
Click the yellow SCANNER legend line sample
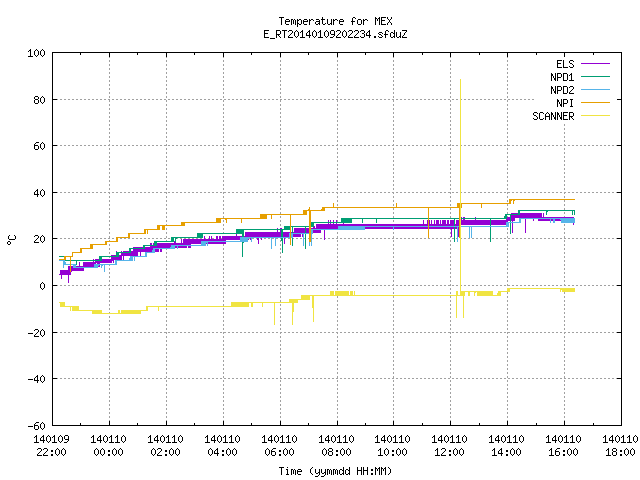click(595, 116)
